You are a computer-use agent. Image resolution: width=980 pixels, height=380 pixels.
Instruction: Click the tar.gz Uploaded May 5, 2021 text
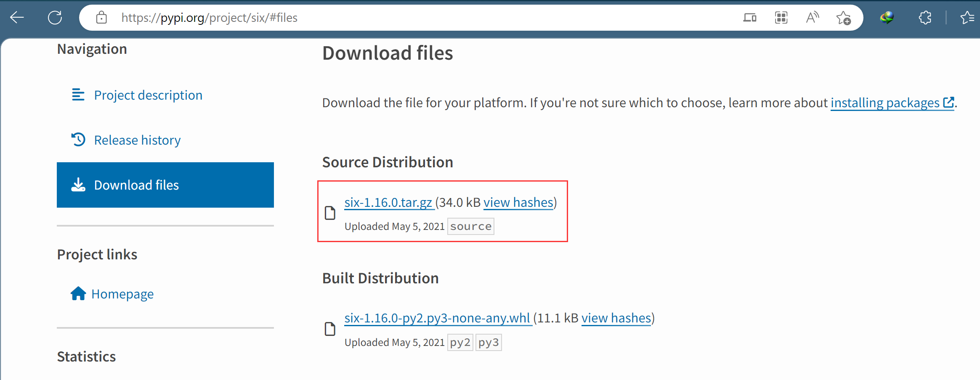pos(394,226)
